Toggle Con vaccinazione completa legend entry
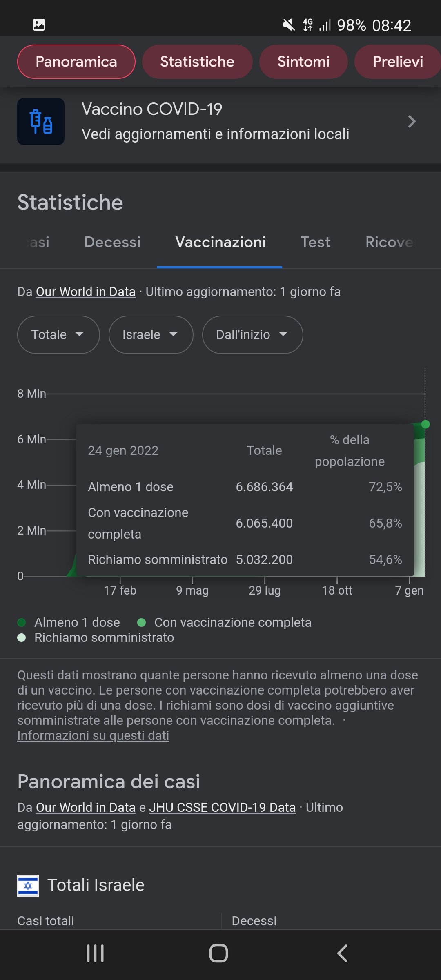Screen dimensions: 441x980 pos(224,622)
